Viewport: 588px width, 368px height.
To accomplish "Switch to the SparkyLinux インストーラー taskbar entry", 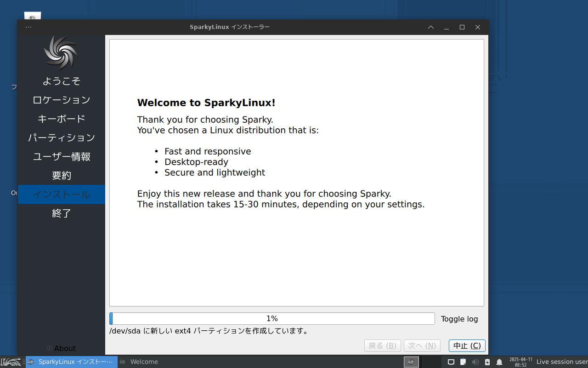I will (x=71, y=362).
